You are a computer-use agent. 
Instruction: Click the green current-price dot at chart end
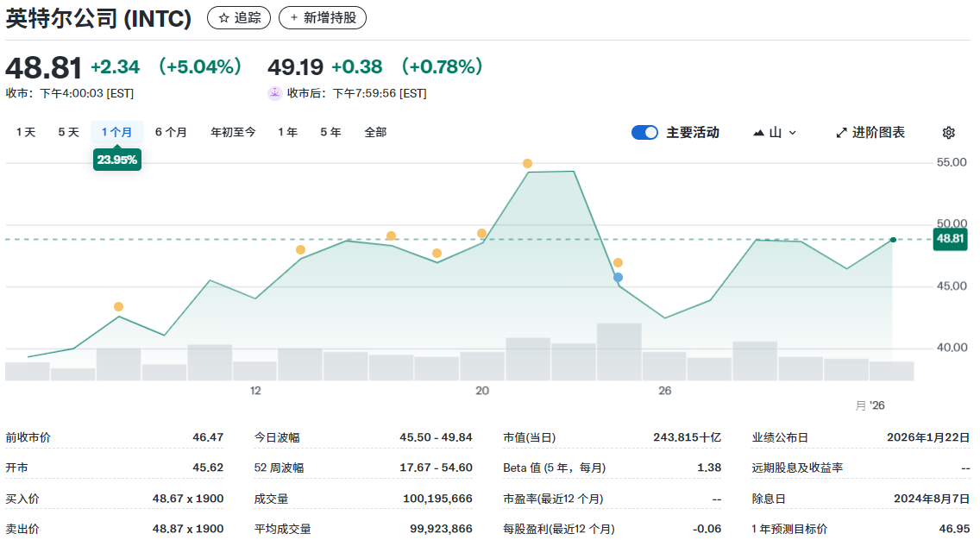pos(892,239)
